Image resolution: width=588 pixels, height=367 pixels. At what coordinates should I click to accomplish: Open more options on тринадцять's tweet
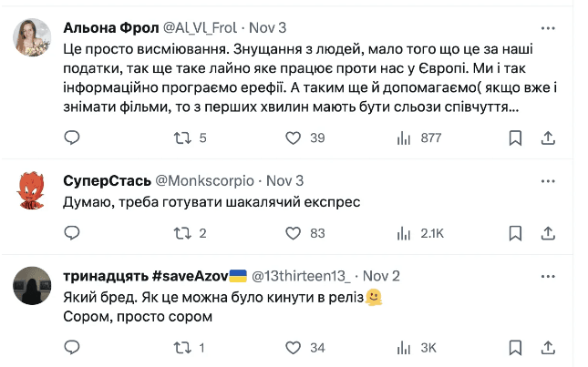point(548,276)
